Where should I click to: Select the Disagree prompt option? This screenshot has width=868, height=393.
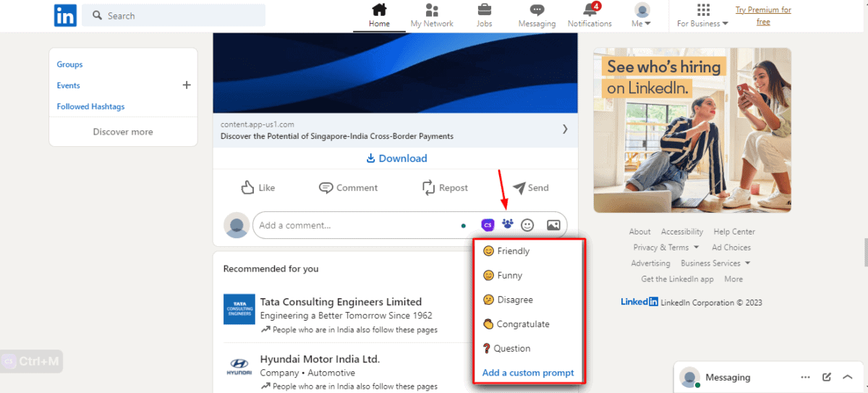tap(514, 300)
